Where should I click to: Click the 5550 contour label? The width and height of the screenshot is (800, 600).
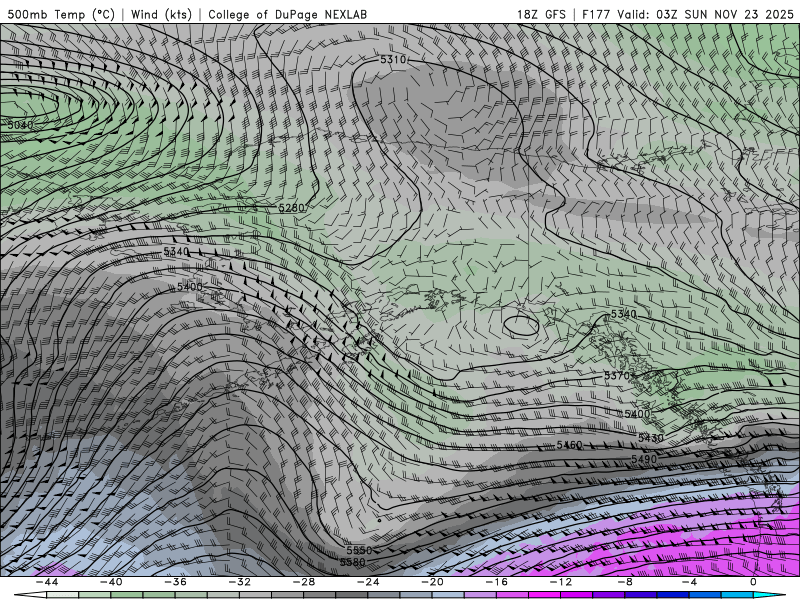point(359,551)
